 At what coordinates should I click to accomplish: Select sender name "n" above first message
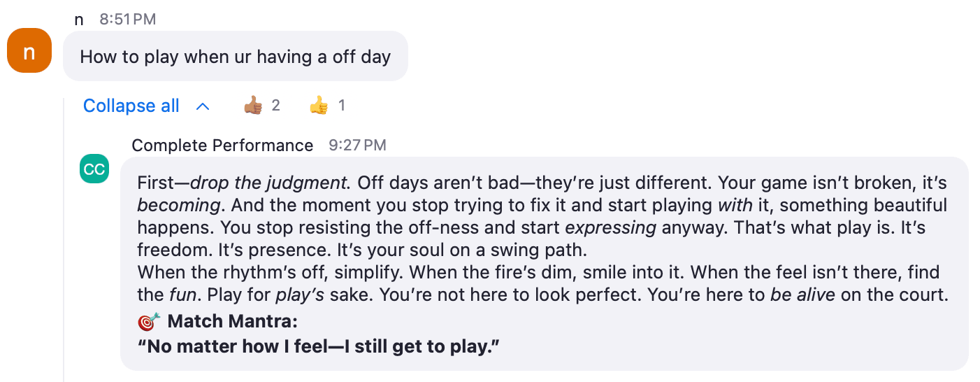click(x=79, y=20)
